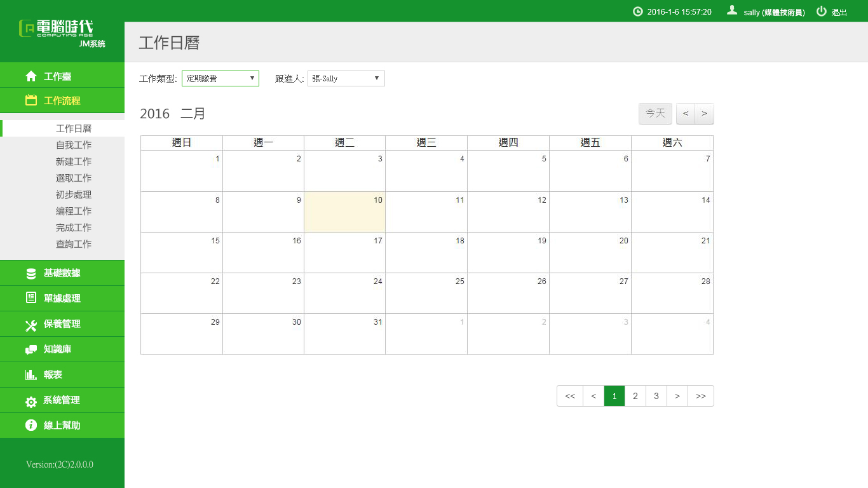This screenshot has width=868, height=488.
Task: Click the gear icon for 系統管理
Action: 31,401
